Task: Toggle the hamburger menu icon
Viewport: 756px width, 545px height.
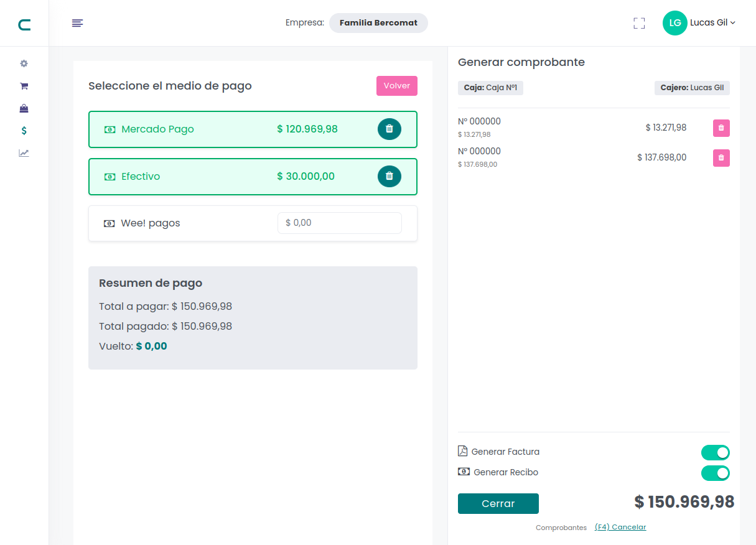Action: tap(77, 23)
